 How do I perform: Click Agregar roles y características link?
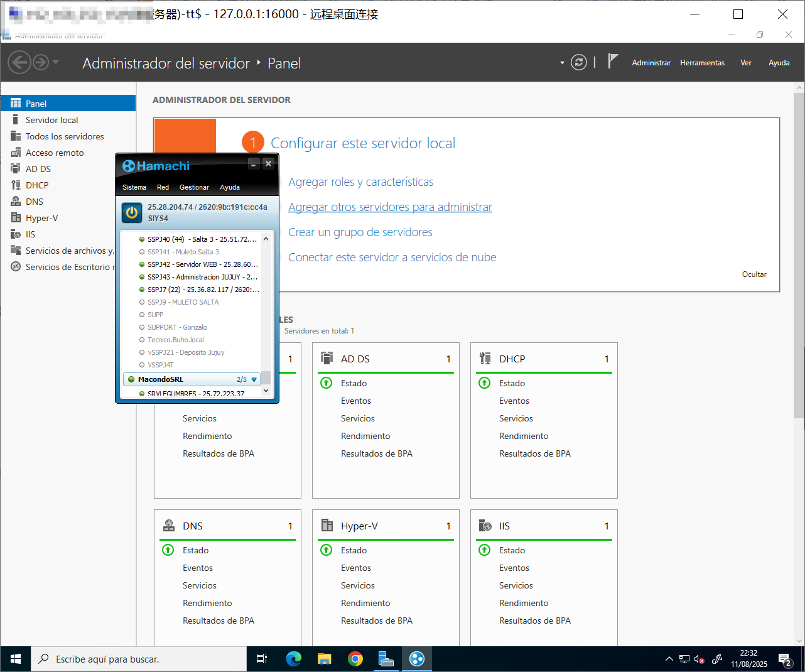tap(361, 182)
